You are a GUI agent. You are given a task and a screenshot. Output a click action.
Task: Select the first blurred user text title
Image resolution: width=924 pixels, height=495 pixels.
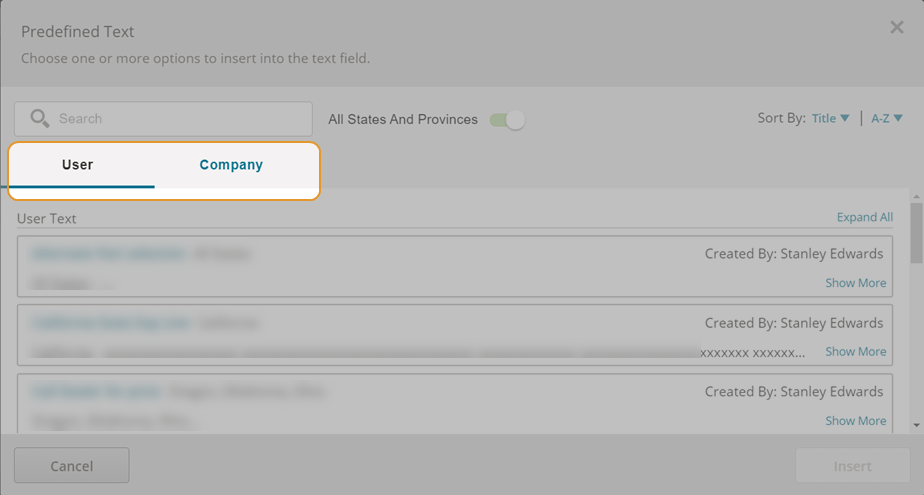pos(108,254)
